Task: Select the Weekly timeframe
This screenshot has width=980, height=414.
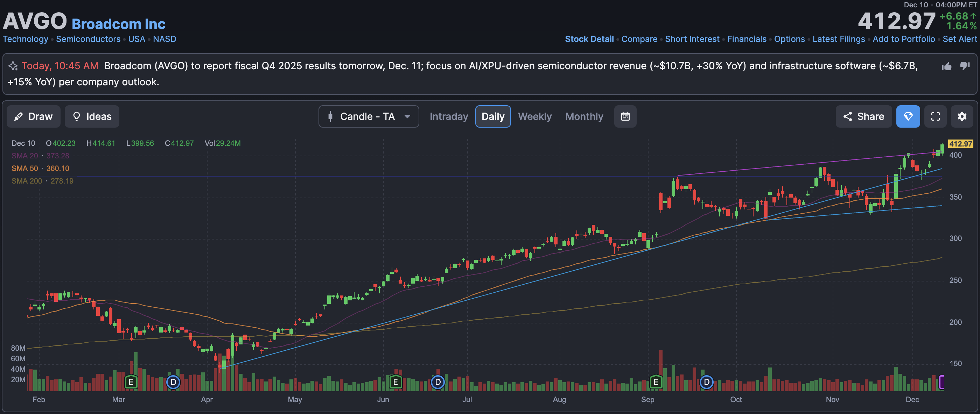Action: [534, 116]
